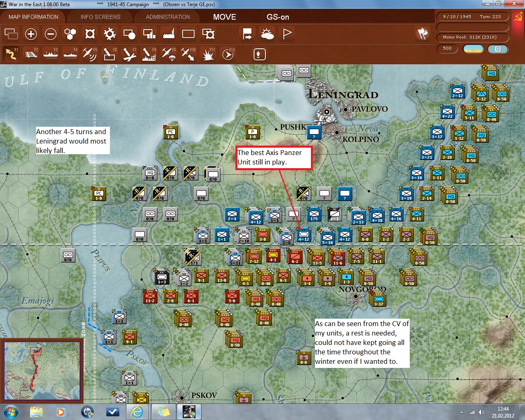Click the four-cornered square map icon
Screen dimensions: 525x420
click(x=90, y=34)
